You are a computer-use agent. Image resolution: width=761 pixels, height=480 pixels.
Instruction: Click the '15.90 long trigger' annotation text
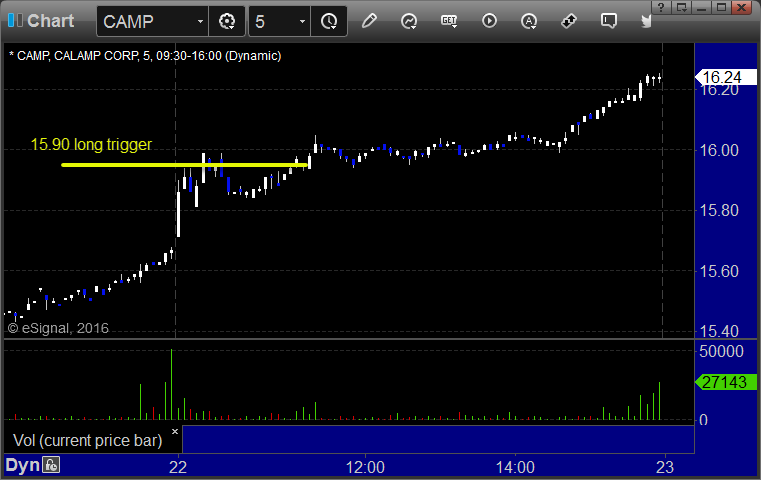click(x=91, y=144)
